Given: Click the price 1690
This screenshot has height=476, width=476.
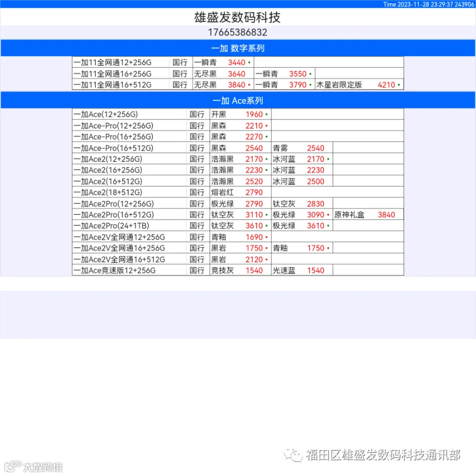Looking at the screenshot, I should (x=254, y=237).
